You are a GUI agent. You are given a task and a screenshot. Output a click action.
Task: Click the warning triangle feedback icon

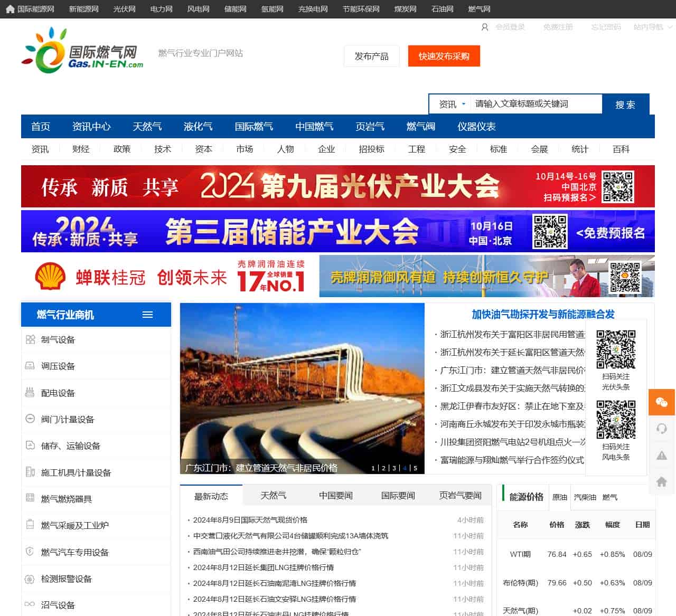click(x=662, y=455)
